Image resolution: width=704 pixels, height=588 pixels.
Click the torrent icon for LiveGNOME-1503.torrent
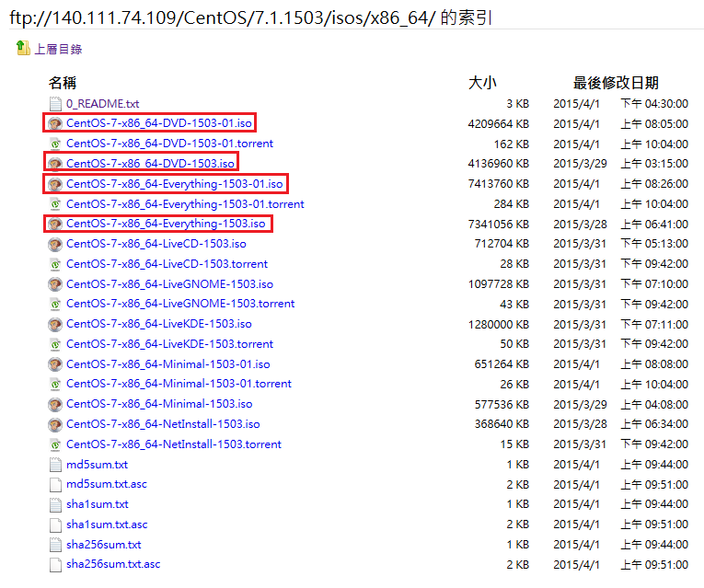click(55, 304)
